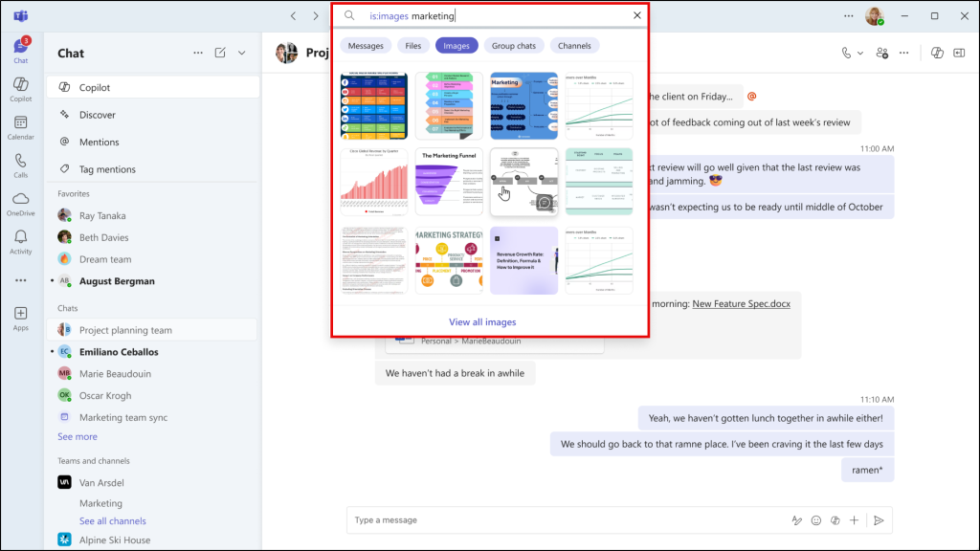Expand the chat list filter chevron
980x551 pixels.
click(242, 54)
